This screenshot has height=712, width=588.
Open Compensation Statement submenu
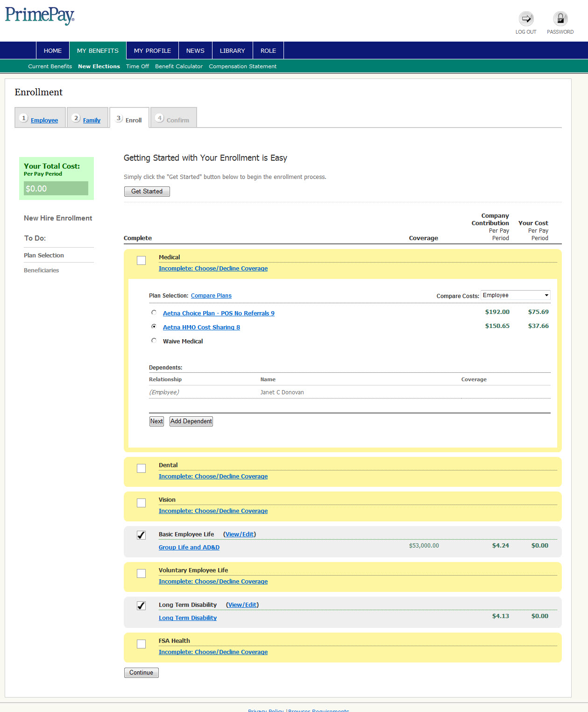[x=242, y=66]
